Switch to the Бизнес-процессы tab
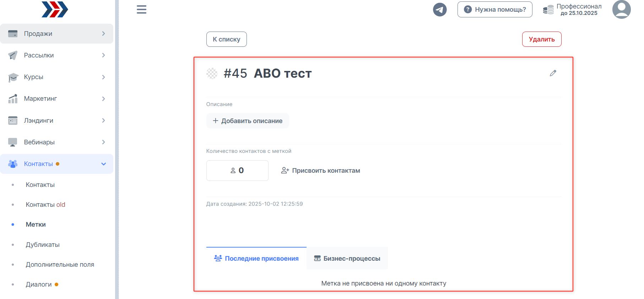 coord(347,258)
